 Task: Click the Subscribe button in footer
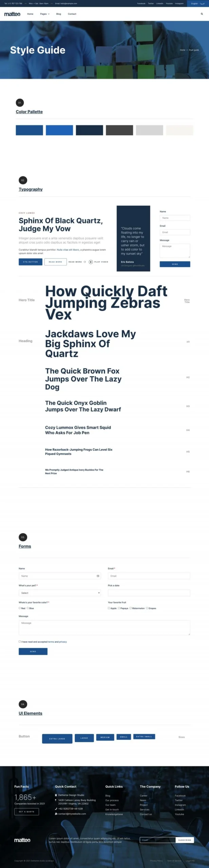coord(185,840)
